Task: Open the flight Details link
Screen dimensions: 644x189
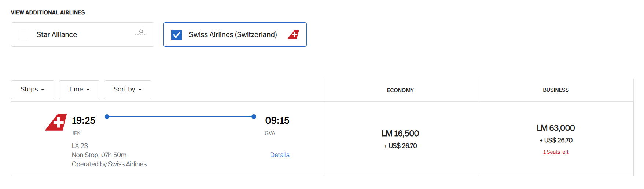Action: point(280,155)
